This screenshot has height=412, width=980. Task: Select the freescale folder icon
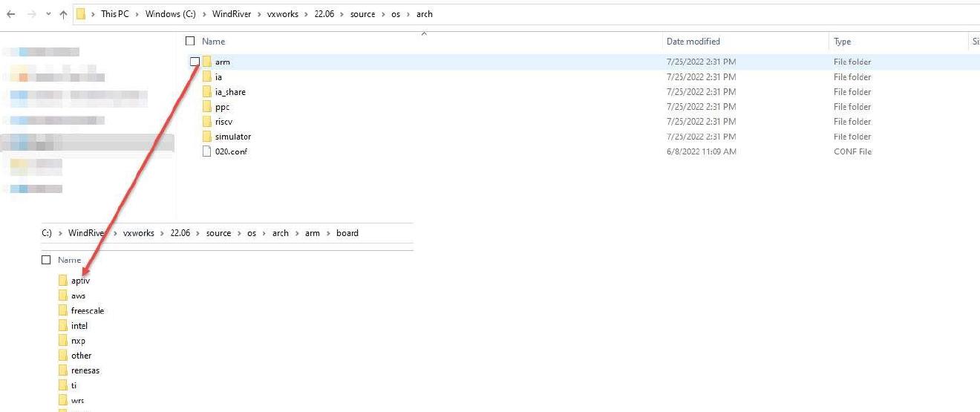coord(63,310)
